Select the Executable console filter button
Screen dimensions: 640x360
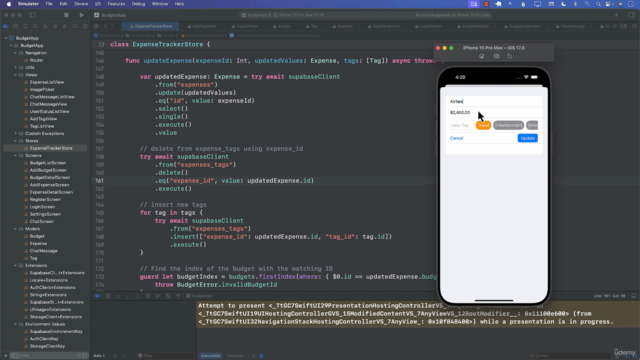(x=210, y=356)
